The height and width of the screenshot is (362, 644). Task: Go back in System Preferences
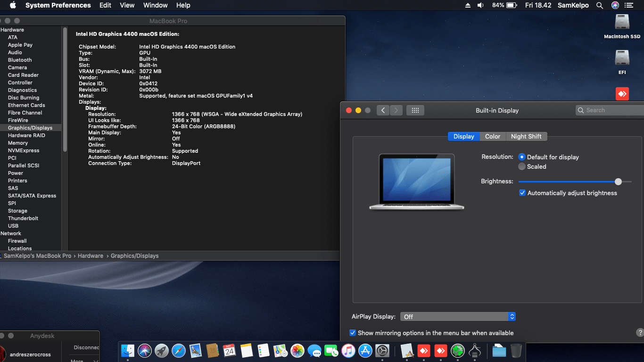click(383, 110)
